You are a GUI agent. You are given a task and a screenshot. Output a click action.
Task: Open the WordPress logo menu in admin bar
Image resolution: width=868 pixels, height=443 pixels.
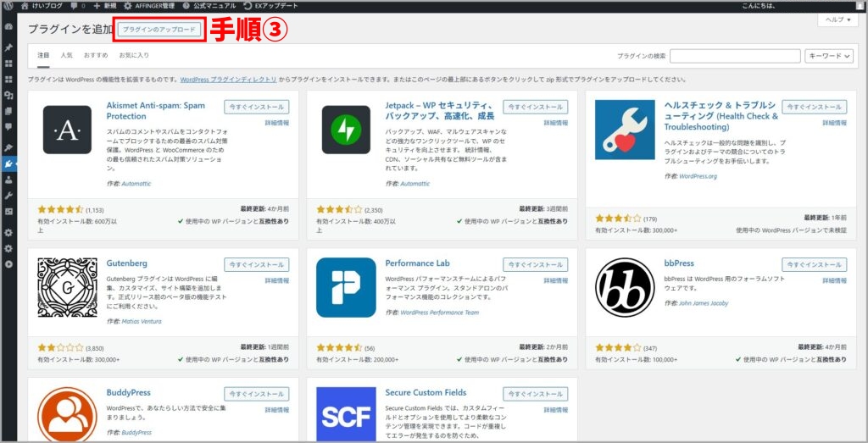(8, 6)
